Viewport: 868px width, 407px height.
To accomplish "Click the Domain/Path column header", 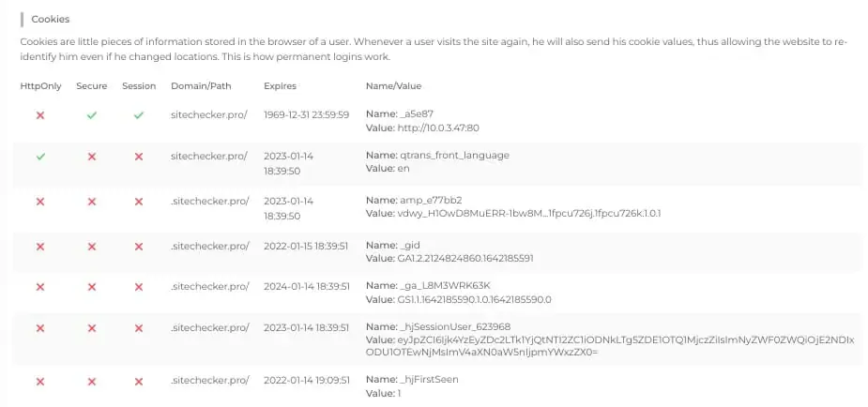I will point(201,86).
